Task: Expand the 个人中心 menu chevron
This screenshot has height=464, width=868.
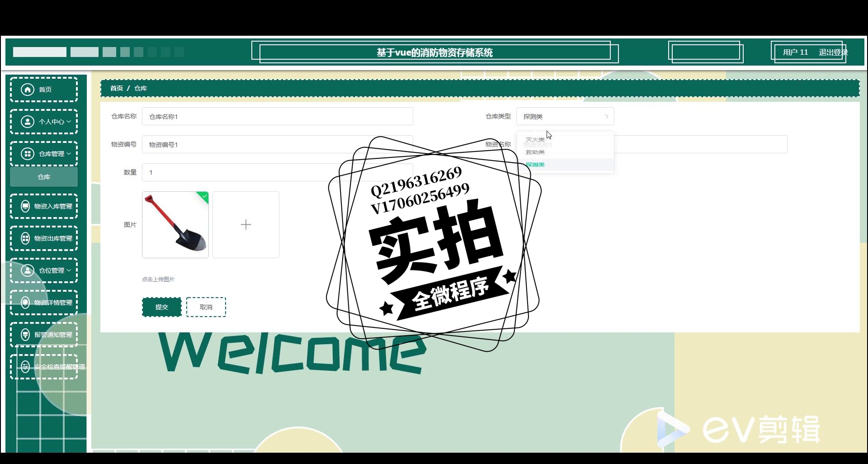Action: tap(69, 122)
